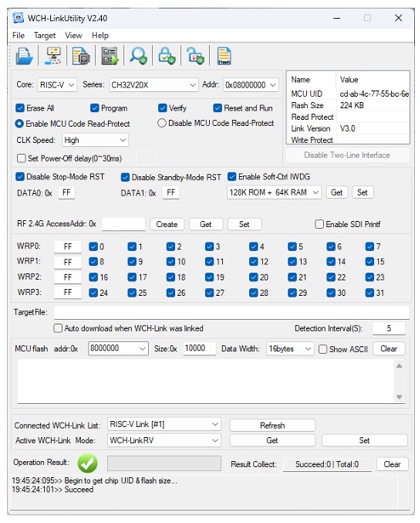The height and width of the screenshot is (523, 420).
Task: Click the read Flash document toolbar icon
Action: click(x=224, y=56)
